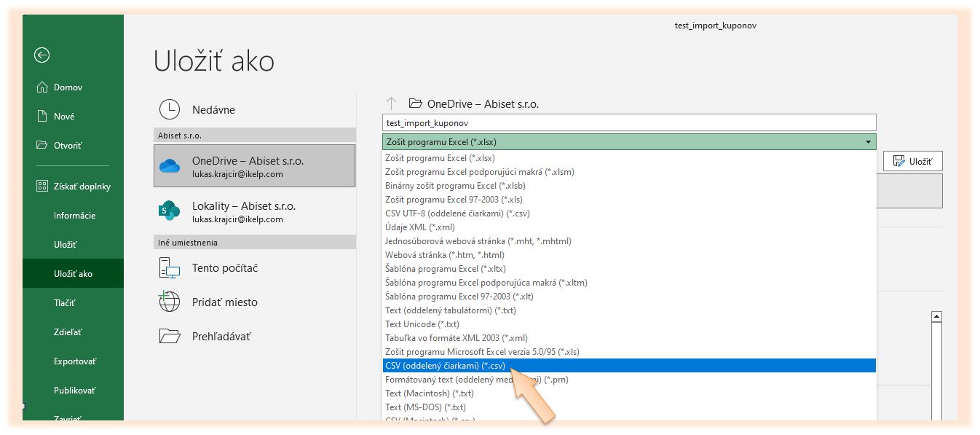Open the Tlačiť print menu
This screenshot has height=435, width=980.
pos(64,303)
